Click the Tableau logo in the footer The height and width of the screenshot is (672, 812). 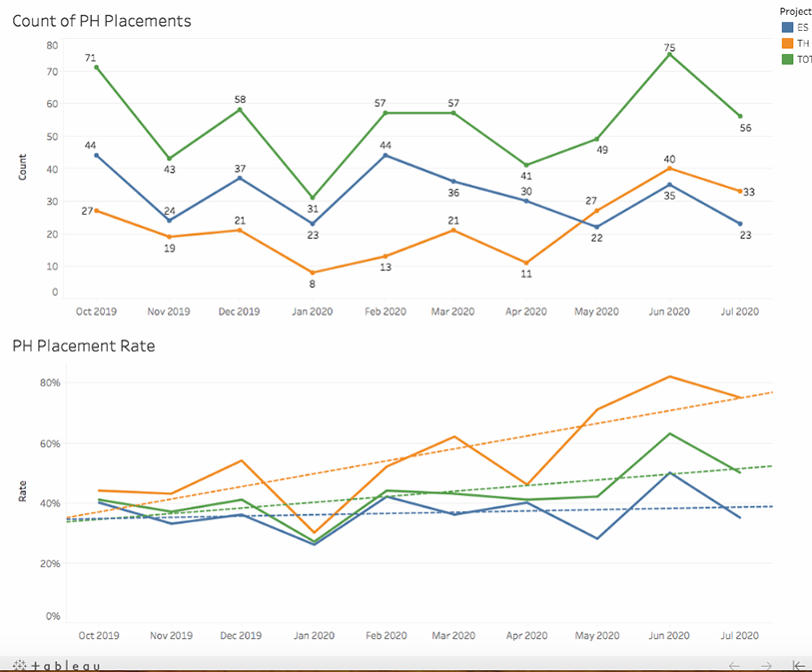[x=55, y=665]
